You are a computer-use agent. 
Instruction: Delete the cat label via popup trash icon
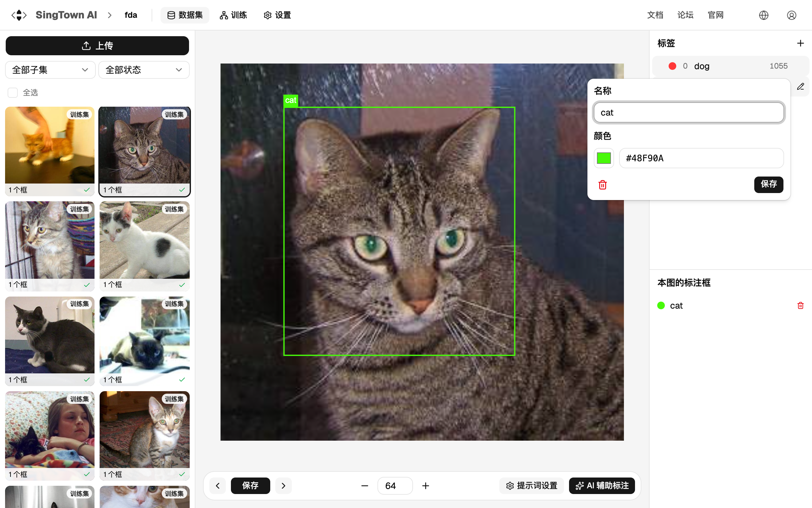[603, 185]
